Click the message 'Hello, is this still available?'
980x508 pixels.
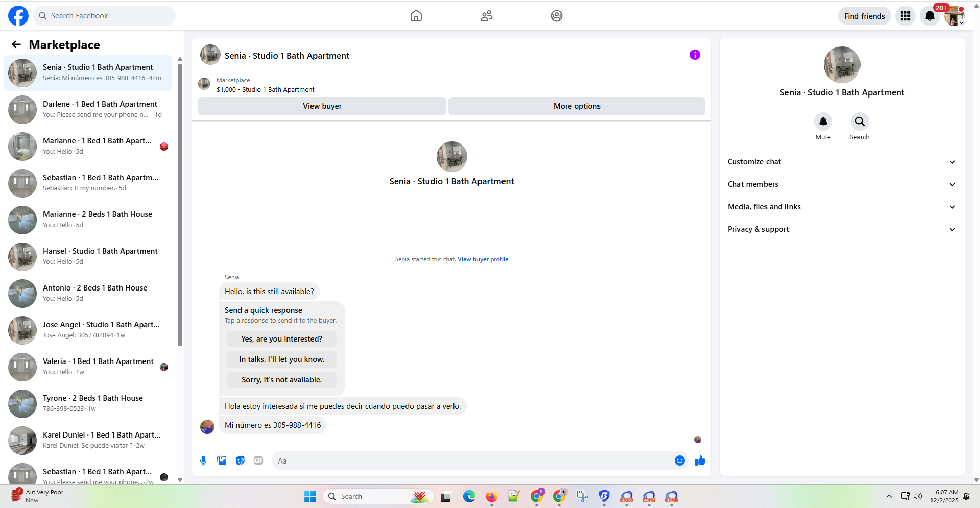point(269,292)
